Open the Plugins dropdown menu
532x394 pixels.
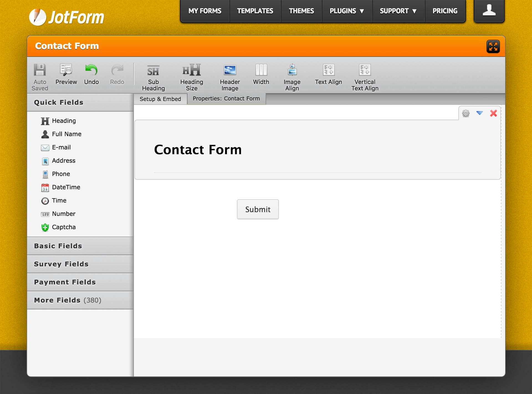[x=347, y=11]
